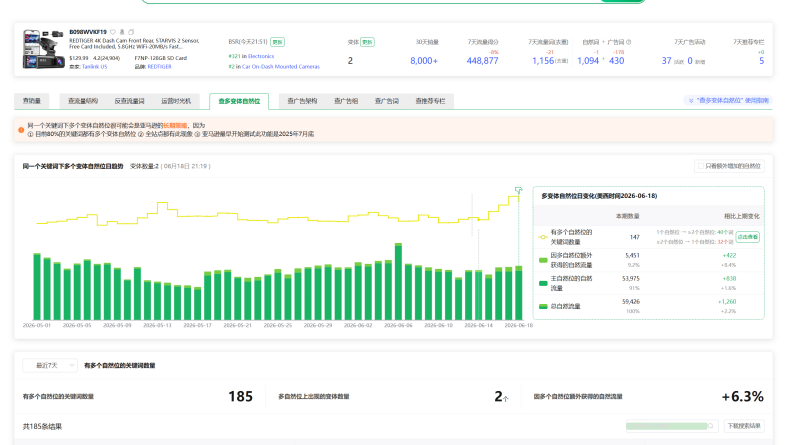This screenshot has width=790, height=445.
Task: Open the REDTIGER dash cam product thumbnail
Action: tap(43, 49)
